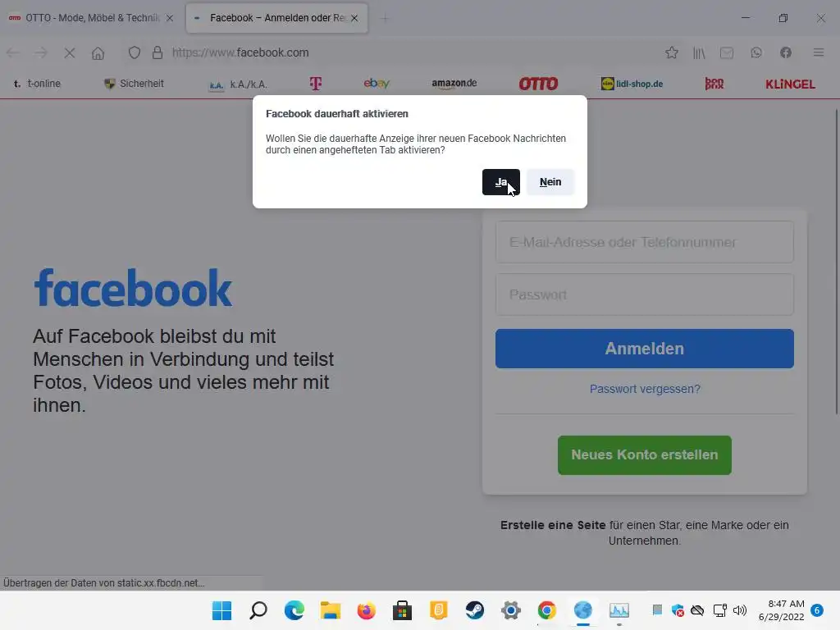Click Neues Konto erstellen button
The width and height of the screenshot is (840, 630).
[645, 454]
